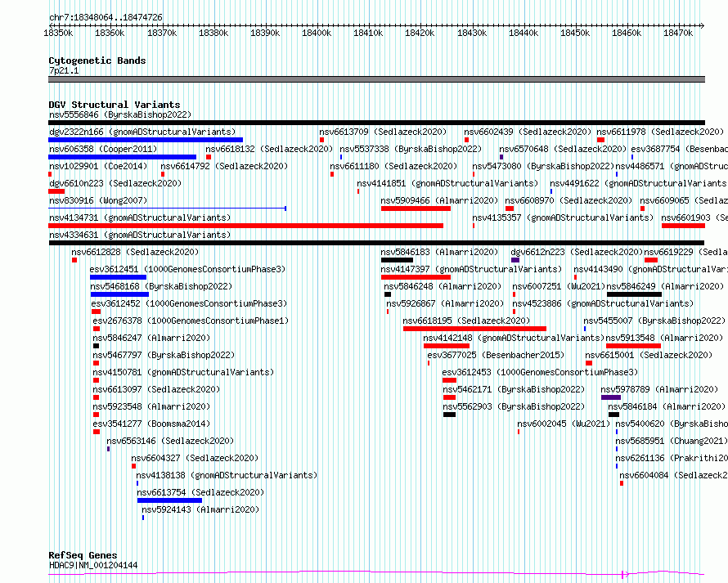This screenshot has height=583, width=728.
Task: Click dgv6612n223 (Sedlazeck2020) label
Action: [x=577, y=252]
